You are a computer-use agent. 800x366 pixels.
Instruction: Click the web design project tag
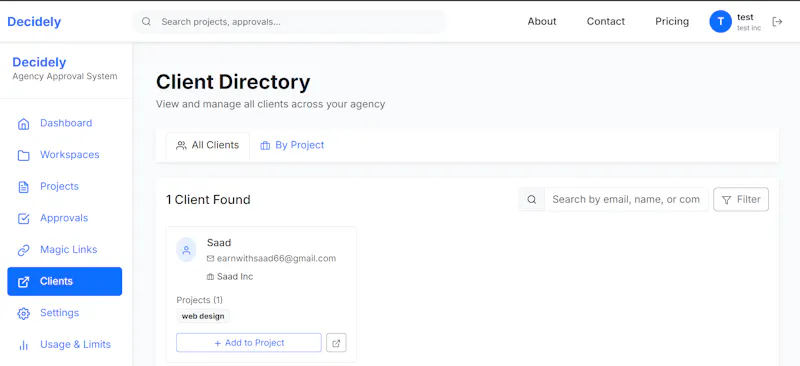point(203,316)
